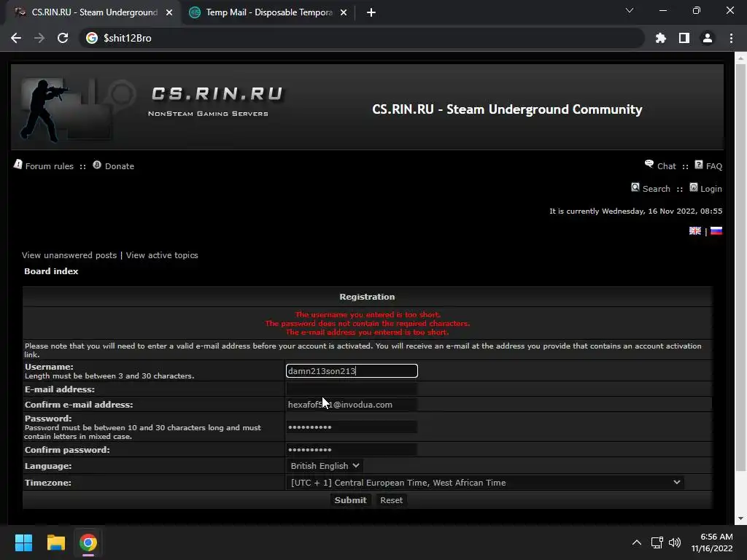Screen dimensions: 747x560
Task: Click the page scrollbar down arrow
Action: [x=740, y=518]
